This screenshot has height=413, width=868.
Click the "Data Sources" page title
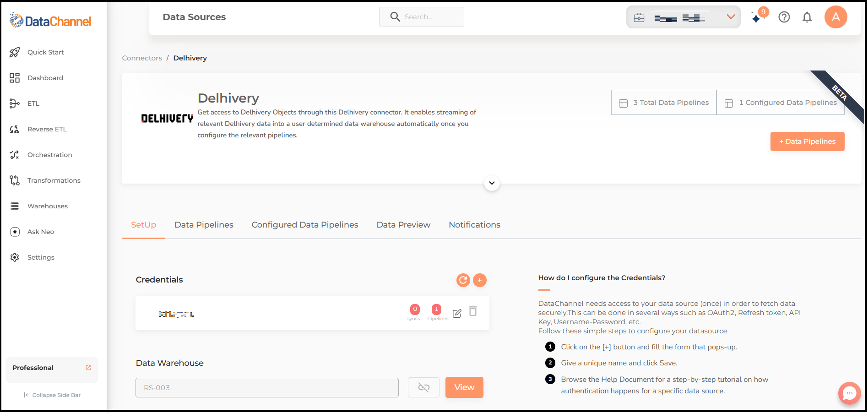[194, 17]
